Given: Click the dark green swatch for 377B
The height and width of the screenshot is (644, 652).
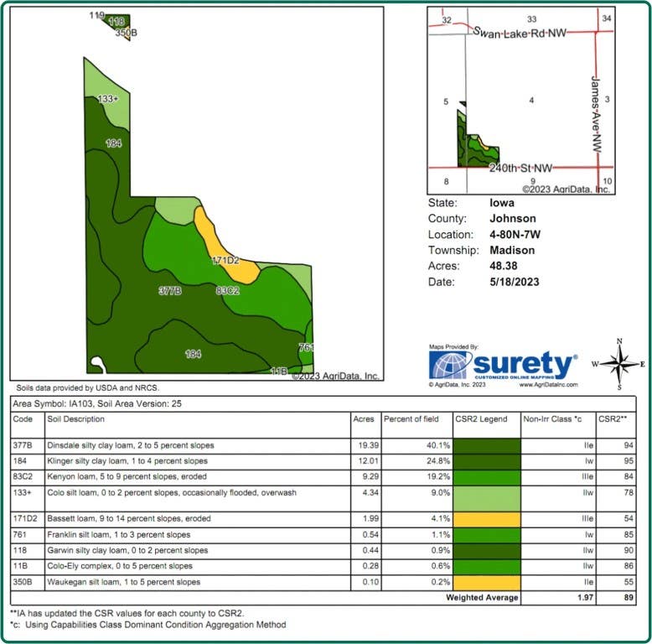Looking at the screenshot, I should pyautogui.click(x=487, y=446).
